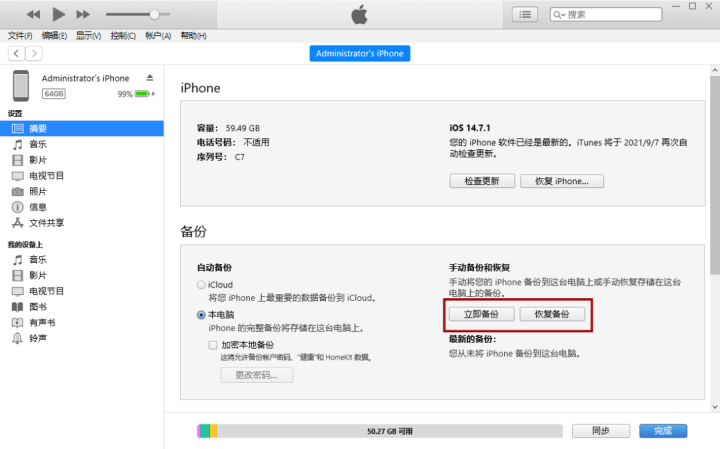Click the iPhone device icon in sidebar
720x449 pixels.
point(21,85)
